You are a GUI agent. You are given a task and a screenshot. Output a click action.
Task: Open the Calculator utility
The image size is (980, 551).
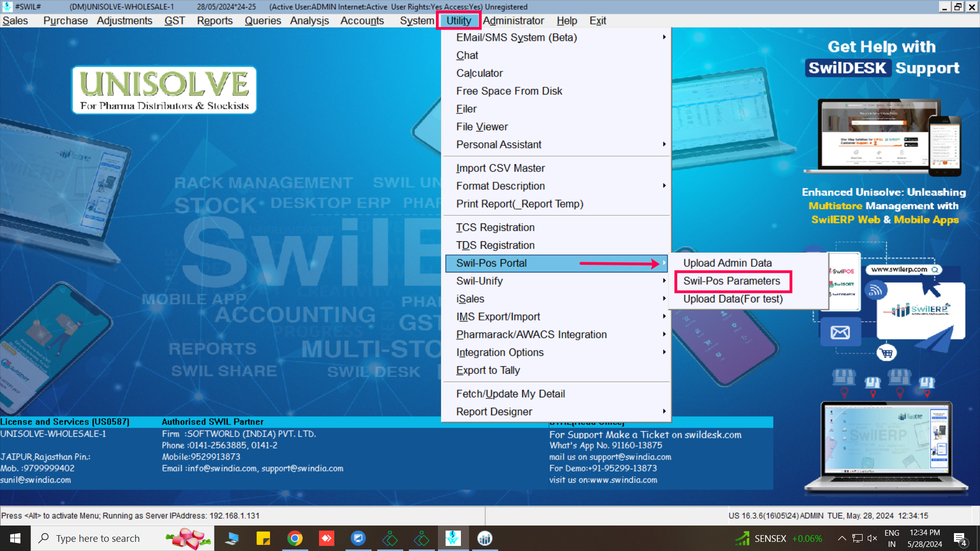[556, 73]
